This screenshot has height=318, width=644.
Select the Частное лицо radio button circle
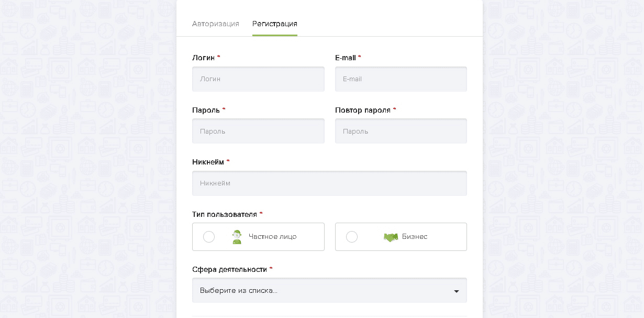(x=209, y=237)
